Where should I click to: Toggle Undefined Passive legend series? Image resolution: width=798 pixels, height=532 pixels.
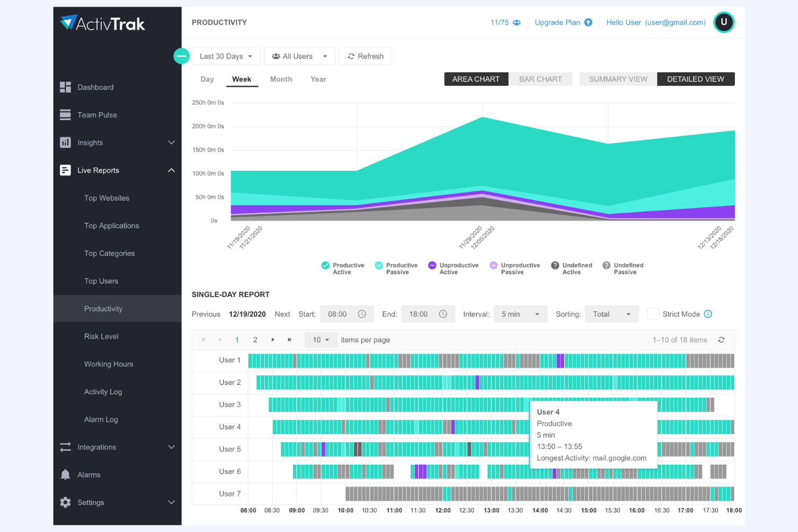click(623, 268)
